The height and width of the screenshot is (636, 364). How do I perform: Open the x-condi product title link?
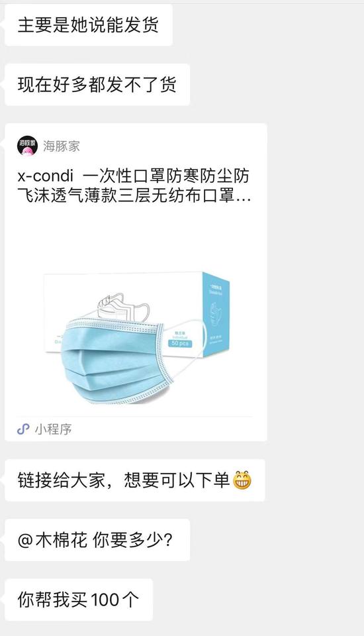coord(134,185)
